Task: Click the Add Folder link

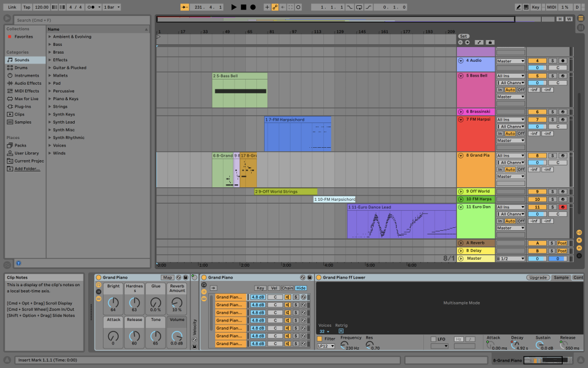Action: click(x=27, y=168)
